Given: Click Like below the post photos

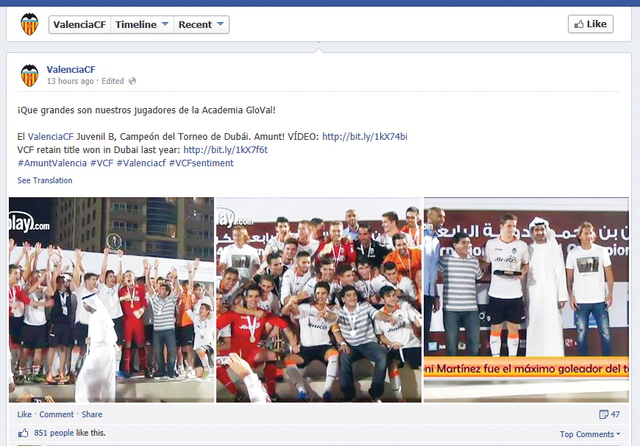Looking at the screenshot, I should (24, 415).
